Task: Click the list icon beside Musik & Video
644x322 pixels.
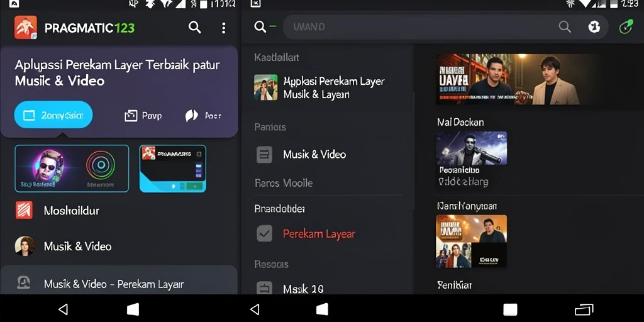Action: (x=264, y=155)
